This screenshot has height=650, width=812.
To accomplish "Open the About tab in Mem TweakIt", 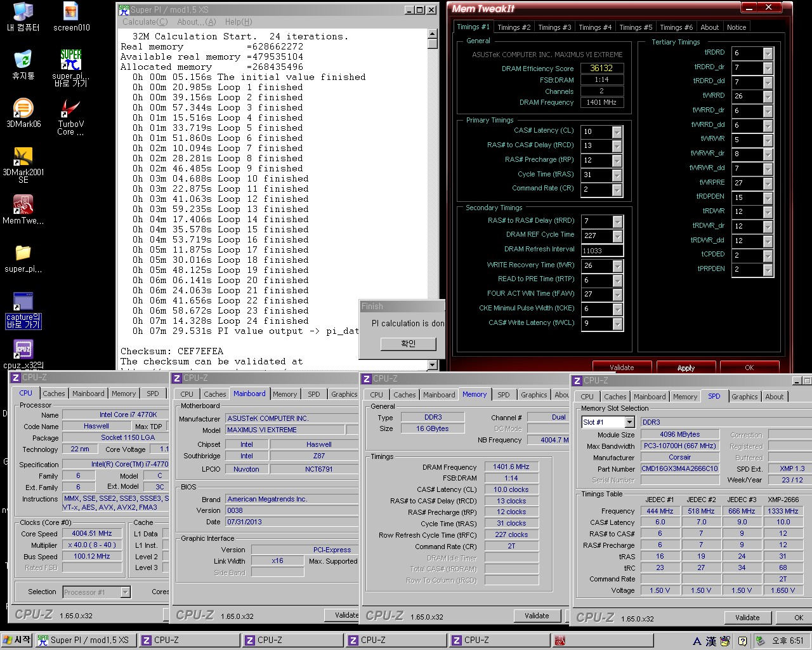I will tap(709, 27).
